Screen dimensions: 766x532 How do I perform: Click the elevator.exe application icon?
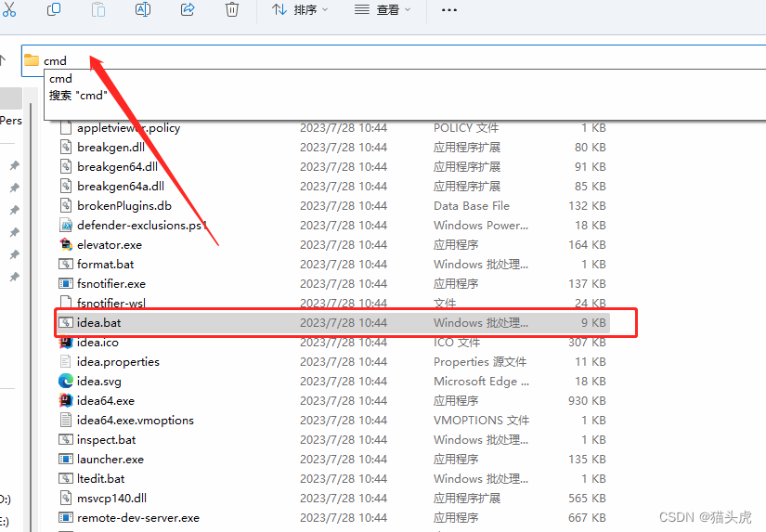66,244
